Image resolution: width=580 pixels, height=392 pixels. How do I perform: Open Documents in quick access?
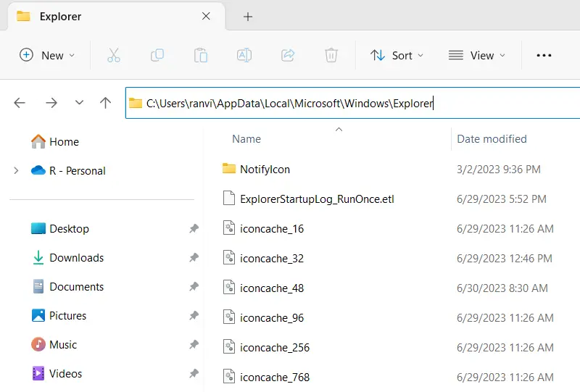click(67, 287)
